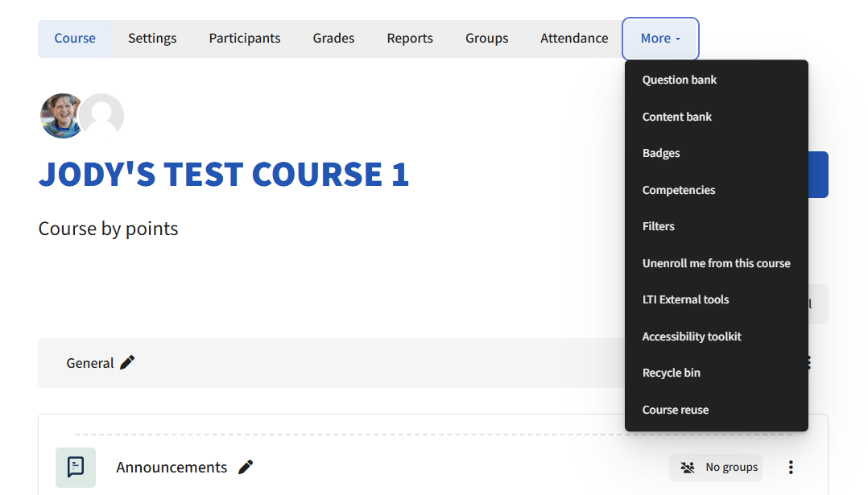Select Question bank from the More menu

click(x=679, y=80)
